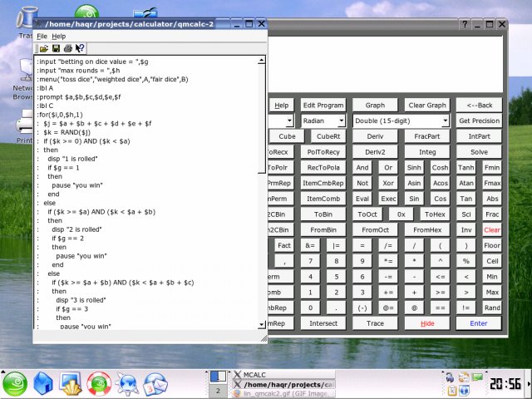Open the Radian angle mode dropdown
This screenshot has height=399, width=532.
click(x=323, y=121)
